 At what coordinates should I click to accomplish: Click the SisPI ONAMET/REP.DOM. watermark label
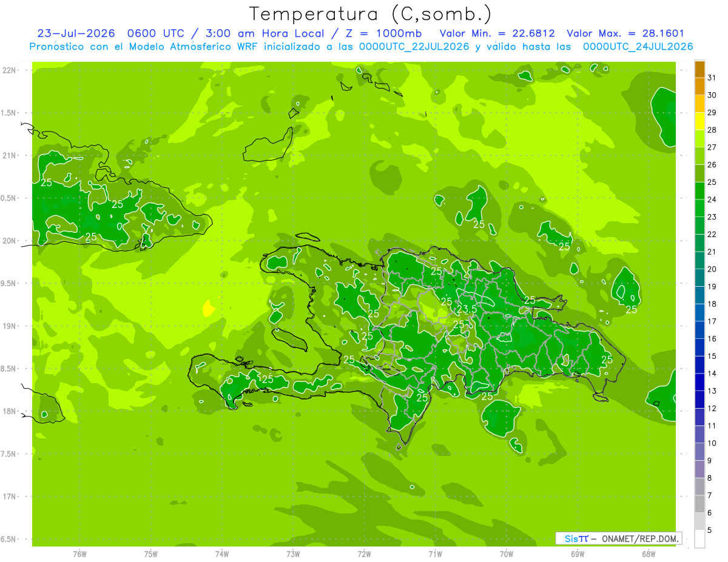point(618,538)
